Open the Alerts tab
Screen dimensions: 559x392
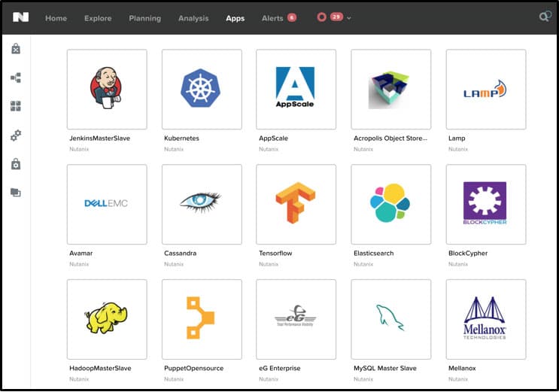tap(272, 18)
